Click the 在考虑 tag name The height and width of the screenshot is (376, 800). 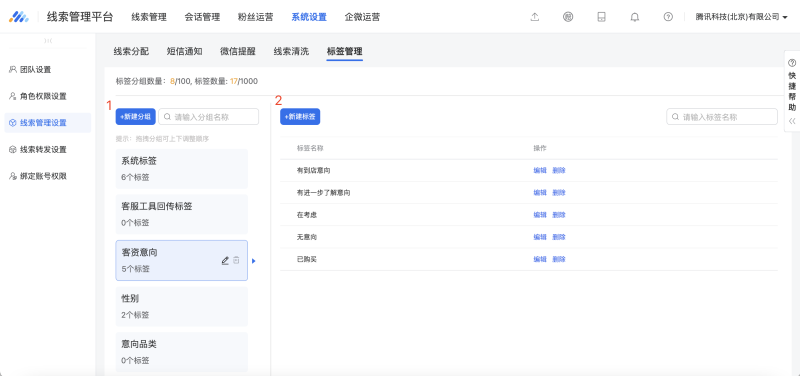[x=307, y=215]
